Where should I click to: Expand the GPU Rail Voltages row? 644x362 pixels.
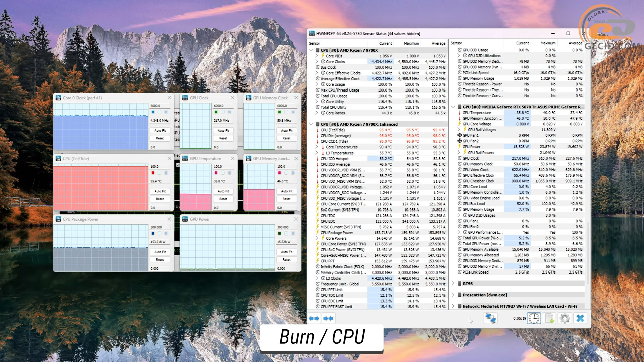[459, 130]
